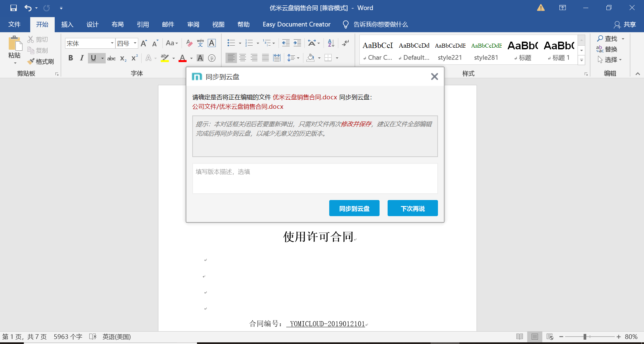Click the zoom slider handle

click(x=585, y=337)
